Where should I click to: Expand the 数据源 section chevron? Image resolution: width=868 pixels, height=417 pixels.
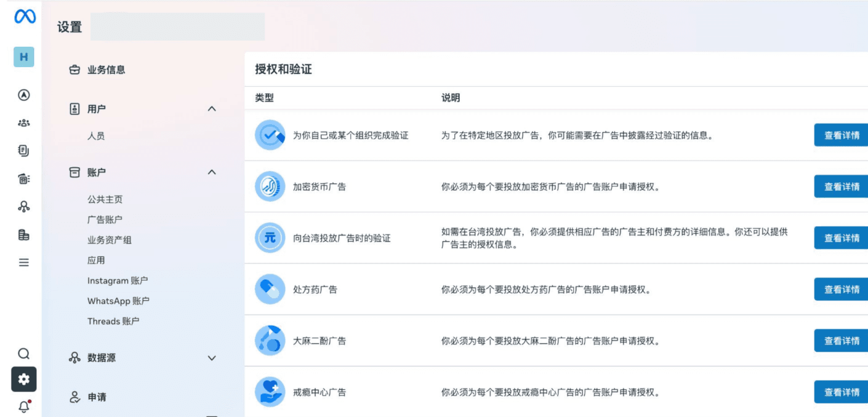212,358
